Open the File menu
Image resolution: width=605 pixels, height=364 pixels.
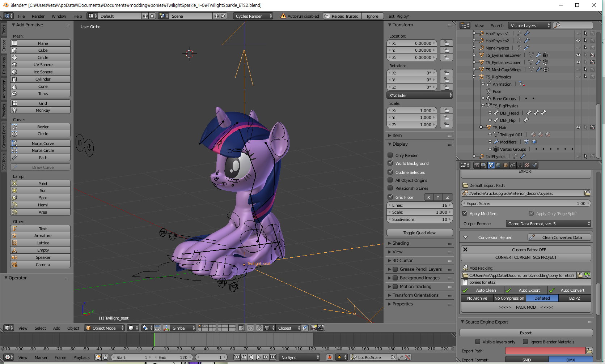[21, 16]
